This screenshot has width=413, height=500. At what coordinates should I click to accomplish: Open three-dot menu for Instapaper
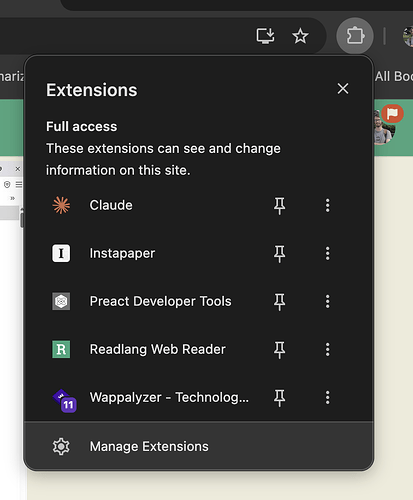coord(328,253)
